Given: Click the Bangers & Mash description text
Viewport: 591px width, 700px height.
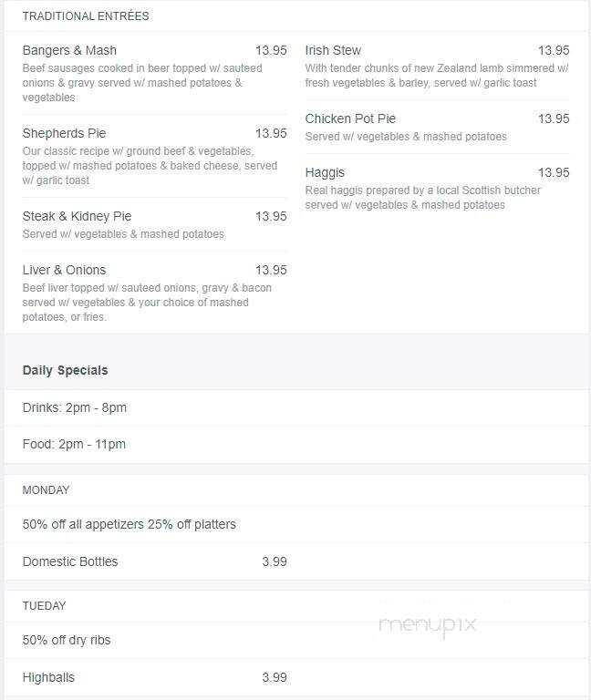Looking at the screenshot, I should click(x=142, y=83).
